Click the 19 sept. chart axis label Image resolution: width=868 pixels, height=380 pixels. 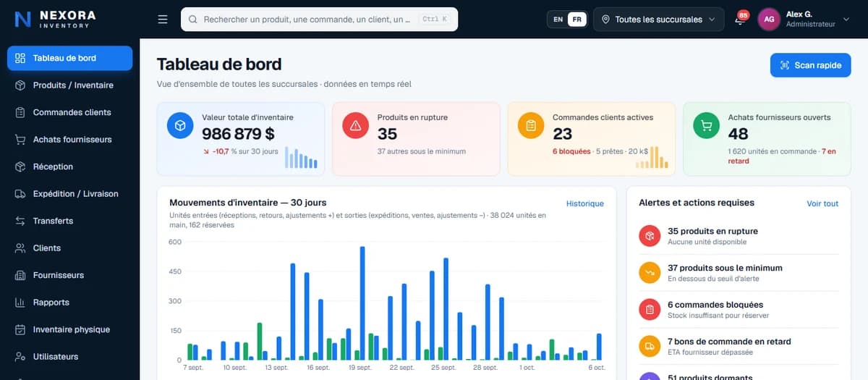(359, 368)
